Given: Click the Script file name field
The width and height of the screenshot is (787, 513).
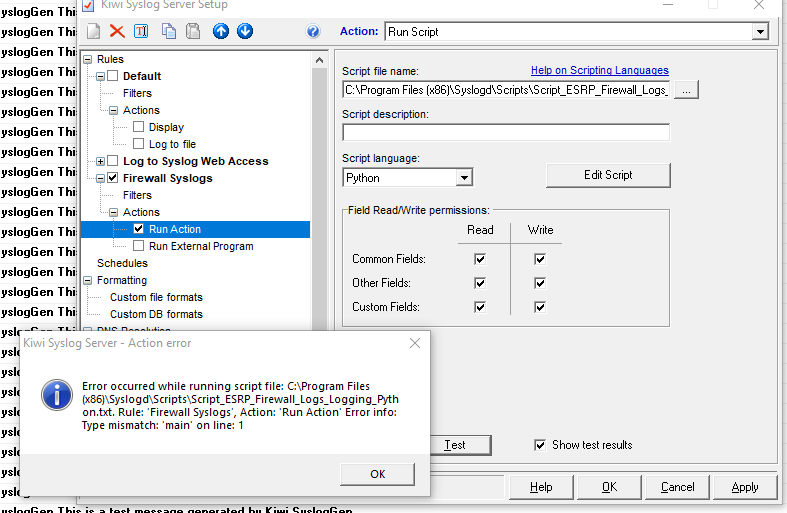Looking at the screenshot, I should [506, 90].
